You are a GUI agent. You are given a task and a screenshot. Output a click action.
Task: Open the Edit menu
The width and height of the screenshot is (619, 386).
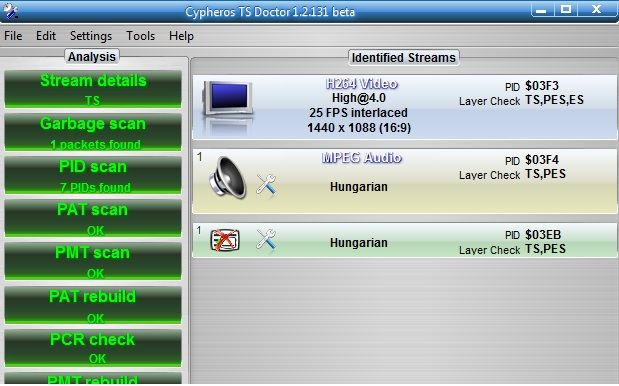[46, 36]
